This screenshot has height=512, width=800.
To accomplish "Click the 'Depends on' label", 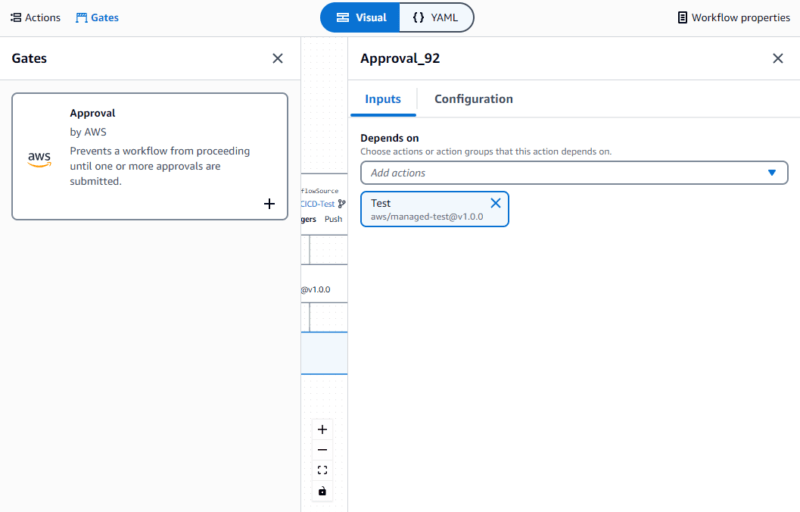I will [x=389, y=138].
